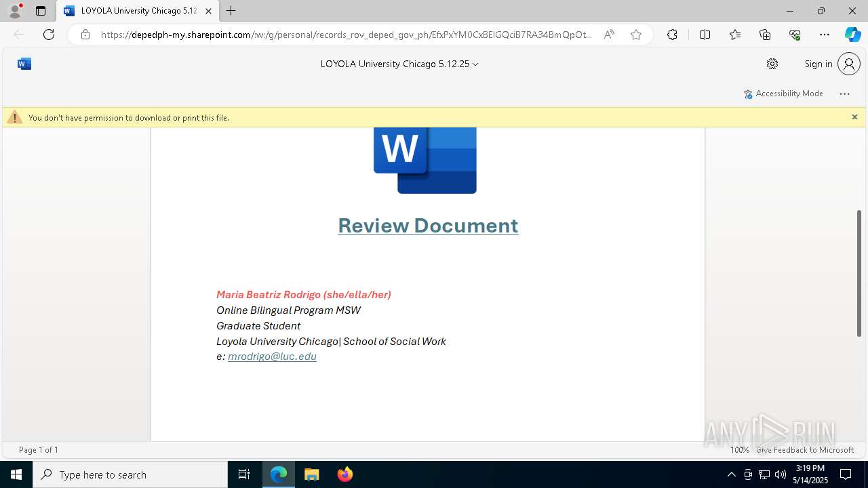
Task: Go back to the previous page
Action: click(19, 35)
